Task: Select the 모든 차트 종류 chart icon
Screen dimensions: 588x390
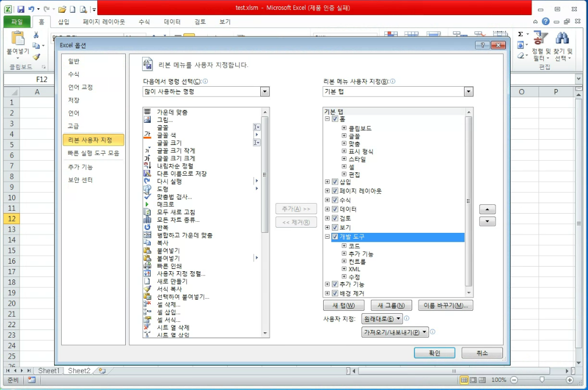Action: (147, 220)
